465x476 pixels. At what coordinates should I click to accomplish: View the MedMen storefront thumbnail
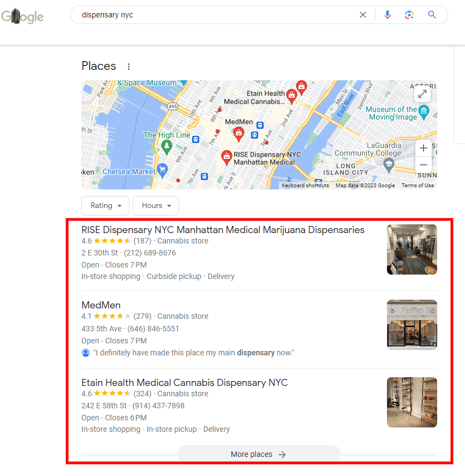(x=412, y=325)
